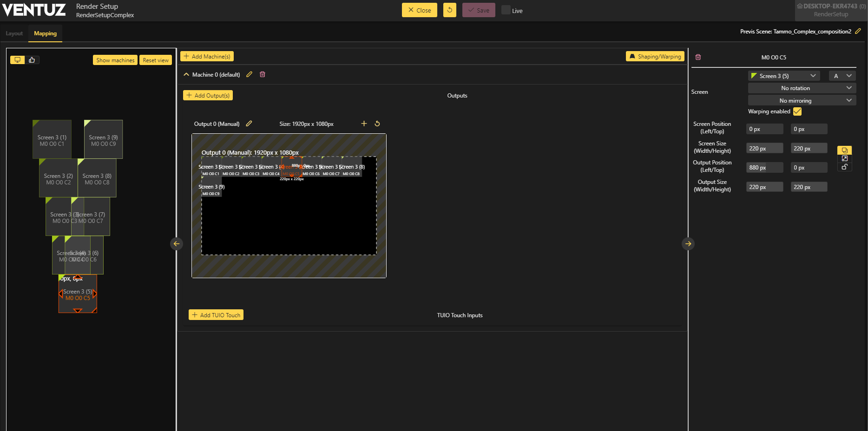868x431 pixels.
Task: Switch to the Mapping tab
Action: click(45, 33)
